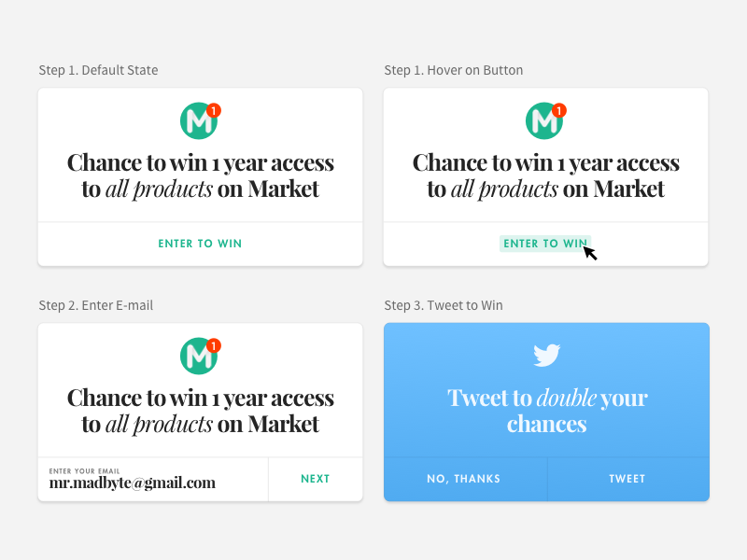Click the red notification badge in Enter E-mail card
The width and height of the screenshot is (747, 560).
pyautogui.click(x=214, y=345)
